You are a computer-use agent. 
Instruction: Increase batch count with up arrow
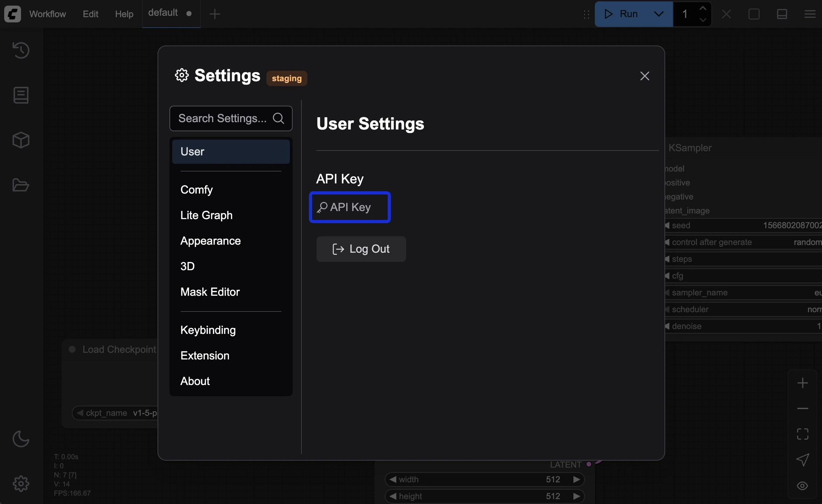(x=703, y=8)
